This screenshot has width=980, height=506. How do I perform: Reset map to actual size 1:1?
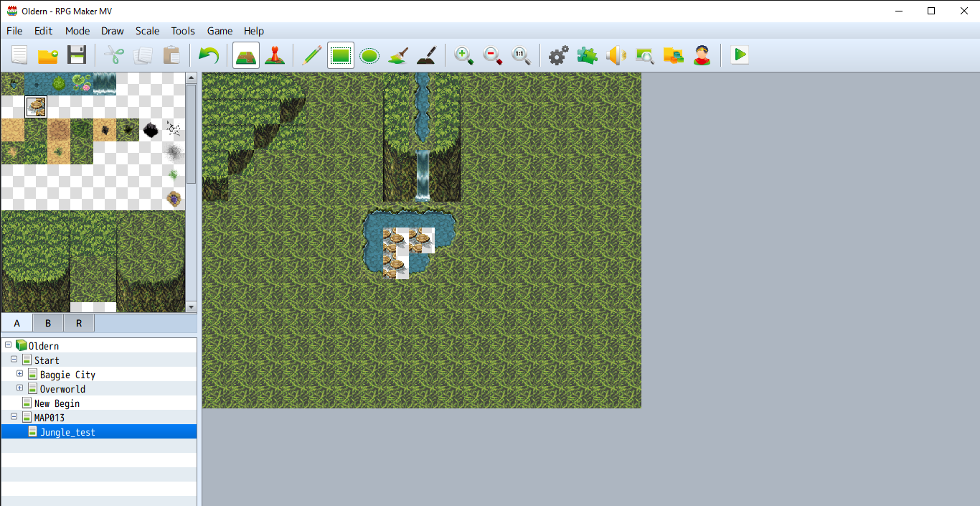[x=522, y=55]
